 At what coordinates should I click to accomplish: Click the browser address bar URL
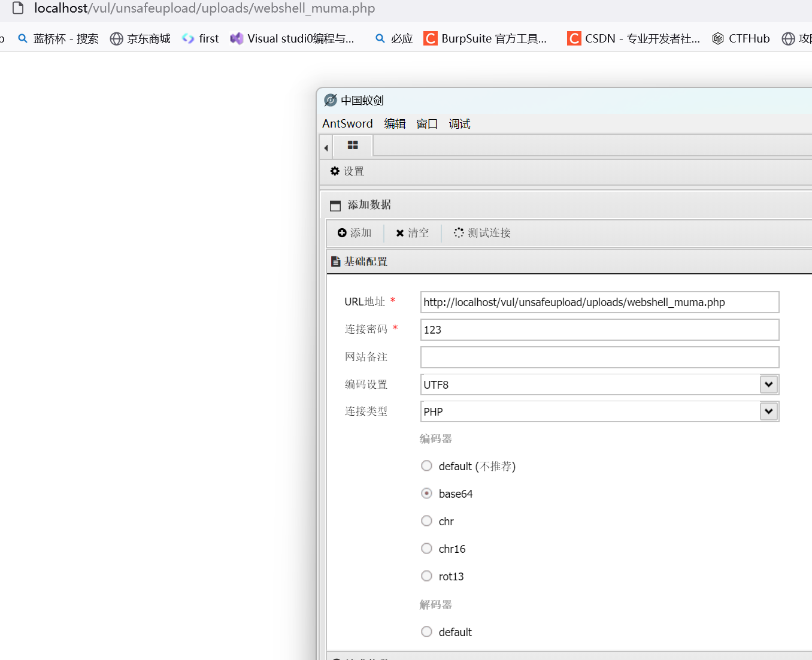click(x=205, y=8)
